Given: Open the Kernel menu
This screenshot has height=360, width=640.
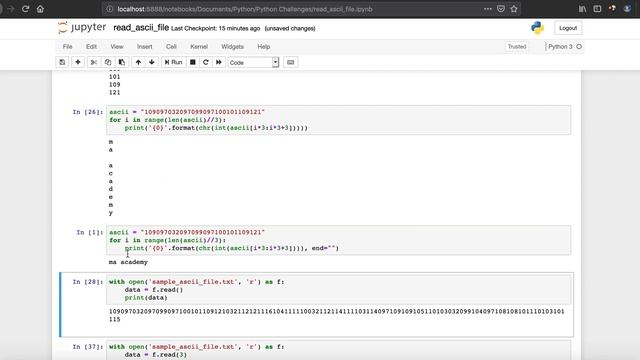Looking at the screenshot, I should coord(199,47).
